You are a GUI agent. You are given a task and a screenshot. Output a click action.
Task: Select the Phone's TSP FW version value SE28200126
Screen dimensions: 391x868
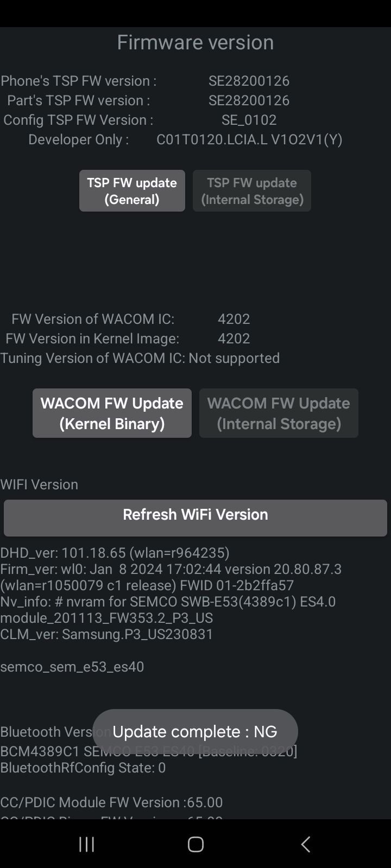[x=250, y=81]
